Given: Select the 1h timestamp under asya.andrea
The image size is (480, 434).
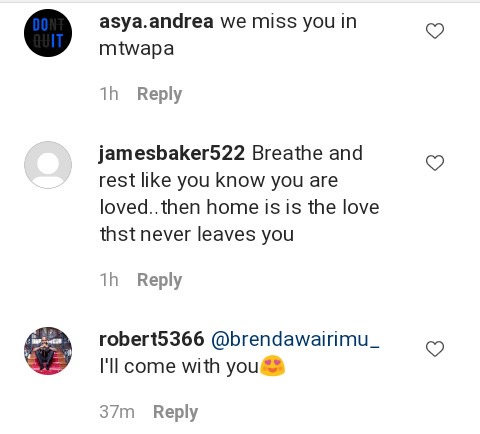Looking at the screenshot, I should pyautogui.click(x=109, y=94).
